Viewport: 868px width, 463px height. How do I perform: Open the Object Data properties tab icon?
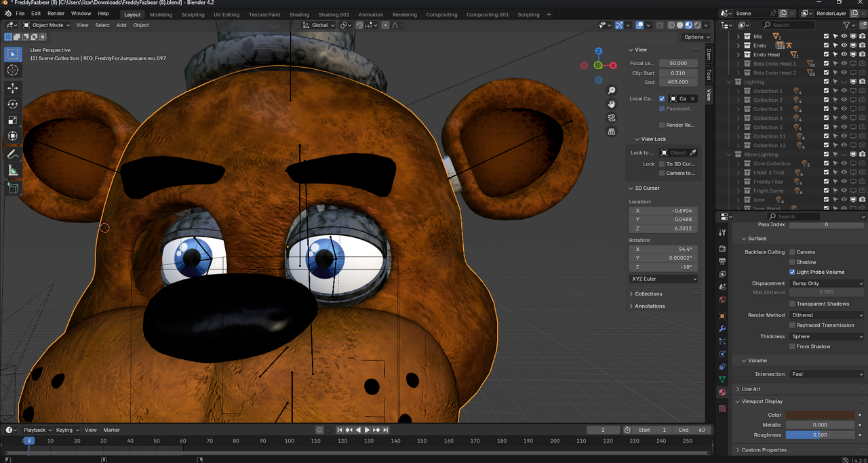(x=722, y=380)
